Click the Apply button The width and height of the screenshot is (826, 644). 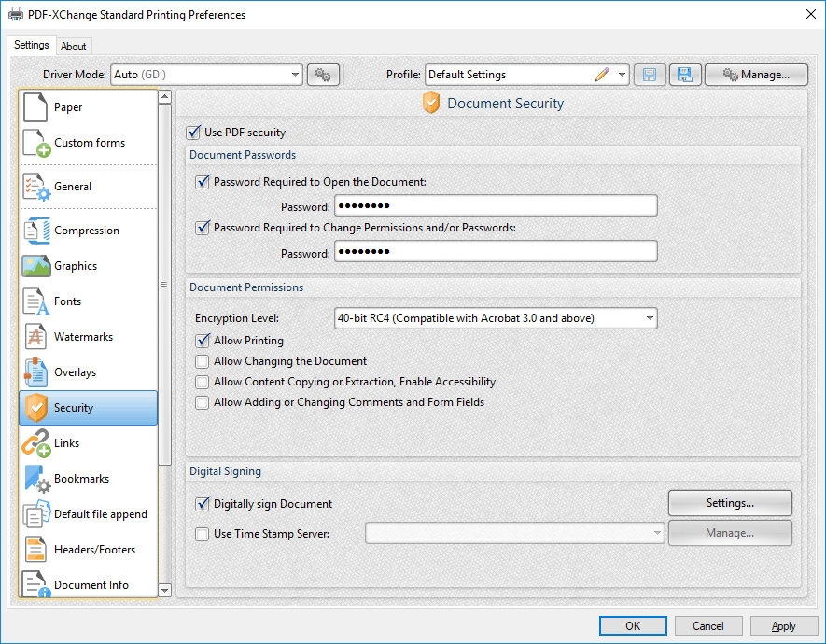coord(784,626)
